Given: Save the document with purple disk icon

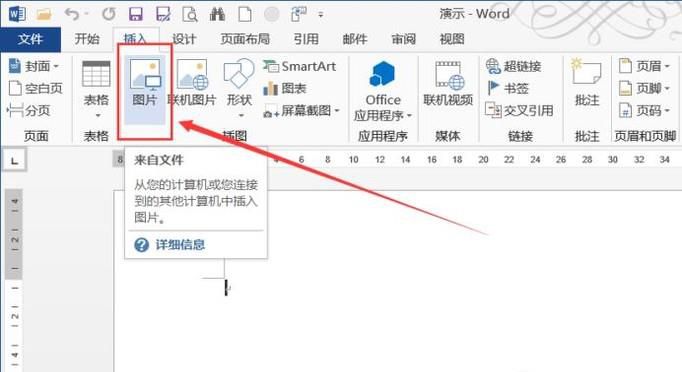Looking at the screenshot, I should [136, 14].
